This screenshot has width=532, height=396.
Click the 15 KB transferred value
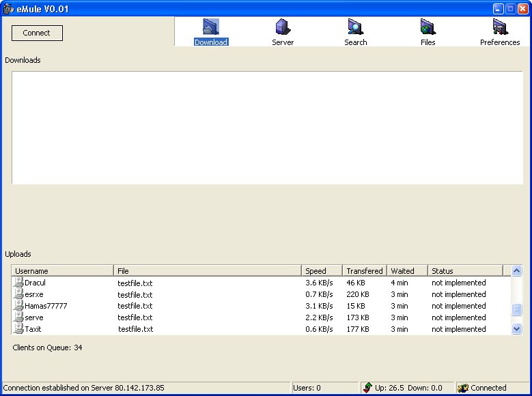pyautogui.click(x=356, y=306)
